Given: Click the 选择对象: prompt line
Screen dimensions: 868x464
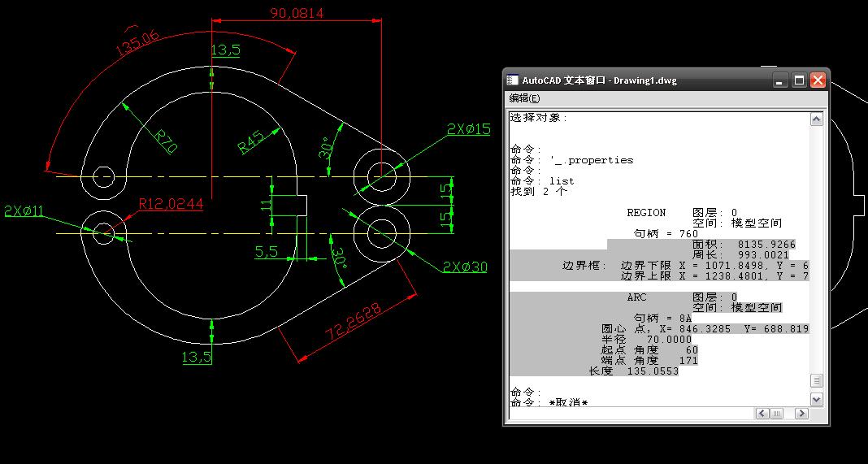Looking at the screenshot, I should tap(539, 118).
